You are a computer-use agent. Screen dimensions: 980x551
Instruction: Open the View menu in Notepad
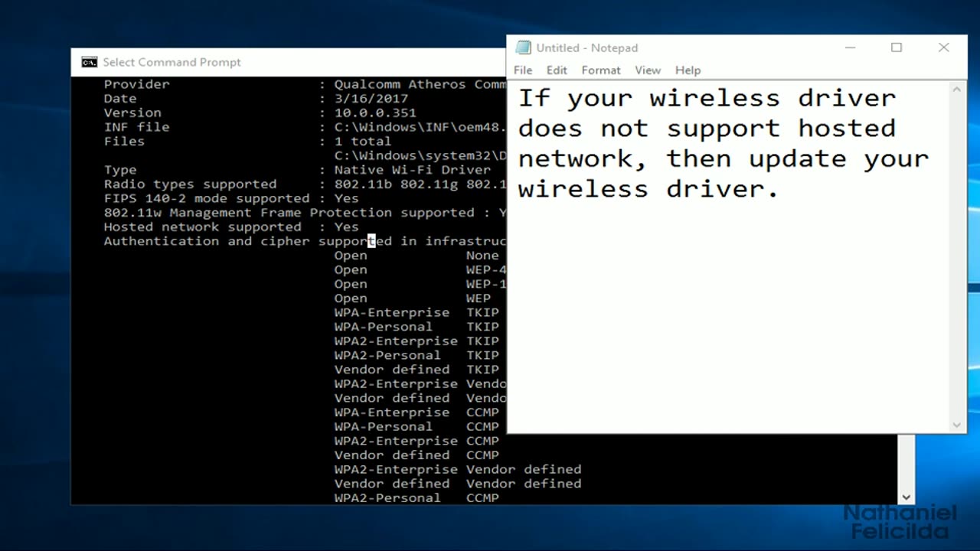[648, 70]
